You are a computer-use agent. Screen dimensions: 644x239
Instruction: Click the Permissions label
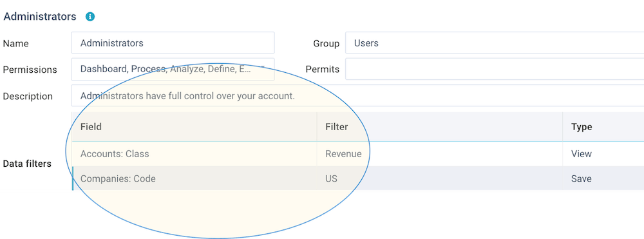click(x=30, y=70)
